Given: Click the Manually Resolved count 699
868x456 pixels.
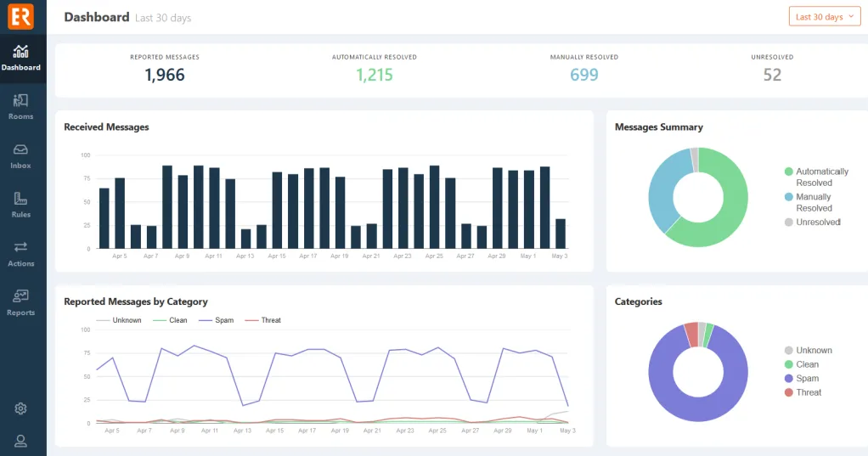Looking at the screenshot, I should [x=584, y=75].
